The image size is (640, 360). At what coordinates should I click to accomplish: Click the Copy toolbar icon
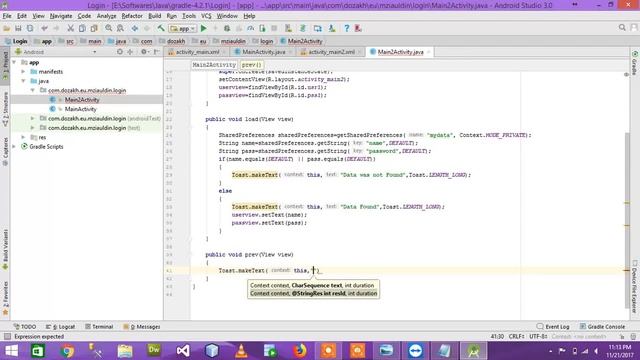coord(82,28)
